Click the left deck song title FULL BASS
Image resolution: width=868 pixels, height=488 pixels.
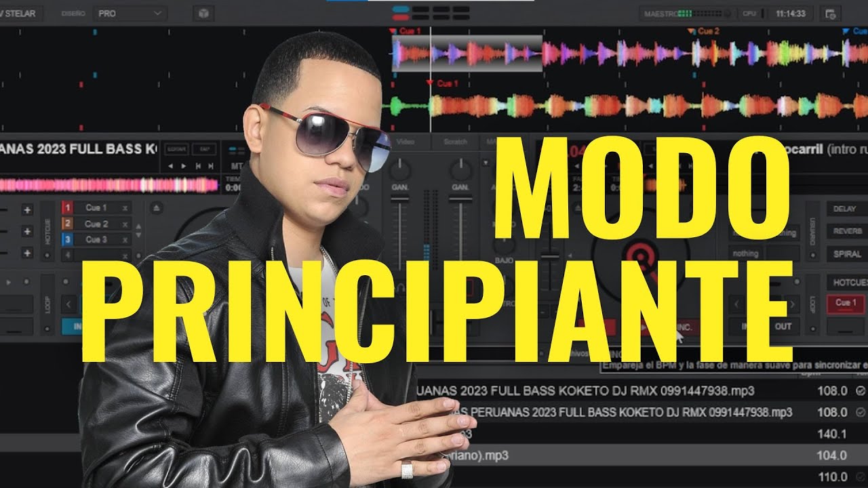click(x=79, y=148)
